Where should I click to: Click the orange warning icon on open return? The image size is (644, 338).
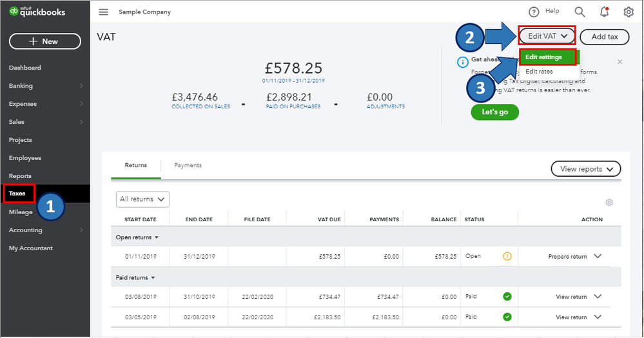click(507, 256)
